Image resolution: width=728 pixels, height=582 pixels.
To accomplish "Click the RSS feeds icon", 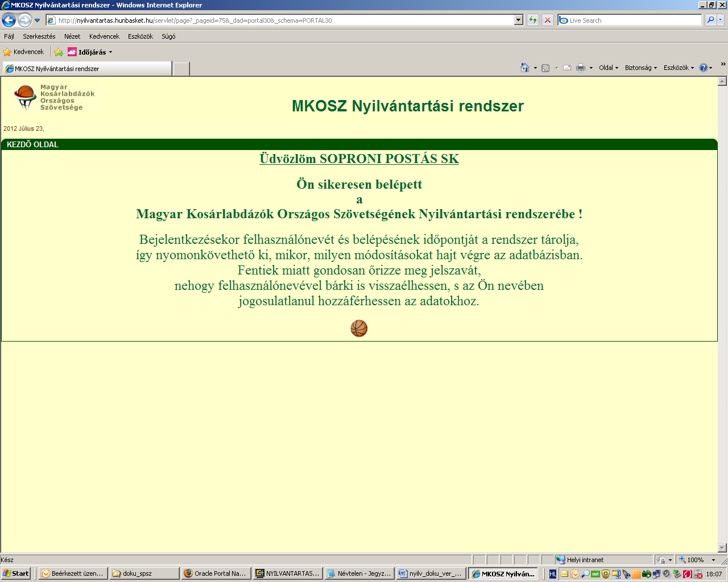I will (545, 68).
